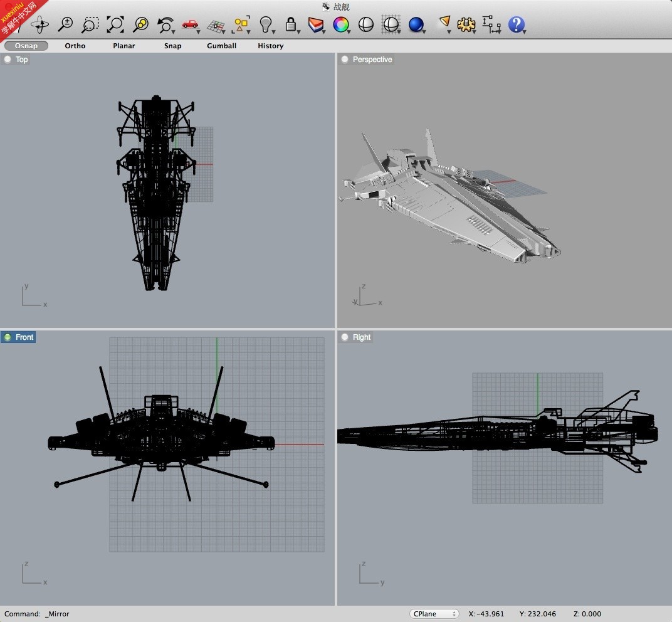Toggle History recording
Viewport: 672px width, 622px height.
270,46
